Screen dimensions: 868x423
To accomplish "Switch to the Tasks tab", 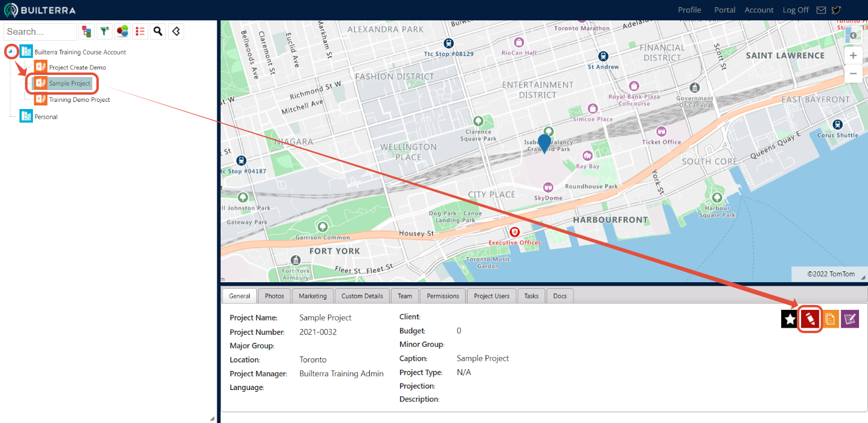I will click(532, 296).
